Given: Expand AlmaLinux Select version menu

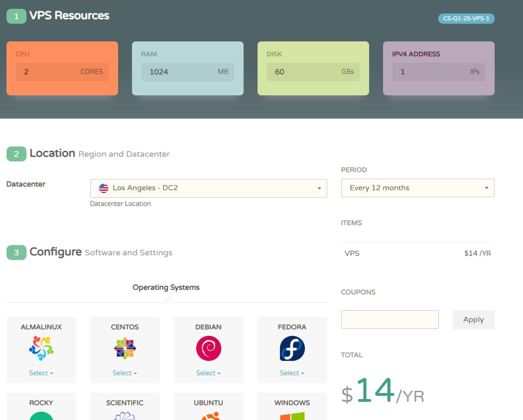Looking at the screenshot, I should point(41,373).
